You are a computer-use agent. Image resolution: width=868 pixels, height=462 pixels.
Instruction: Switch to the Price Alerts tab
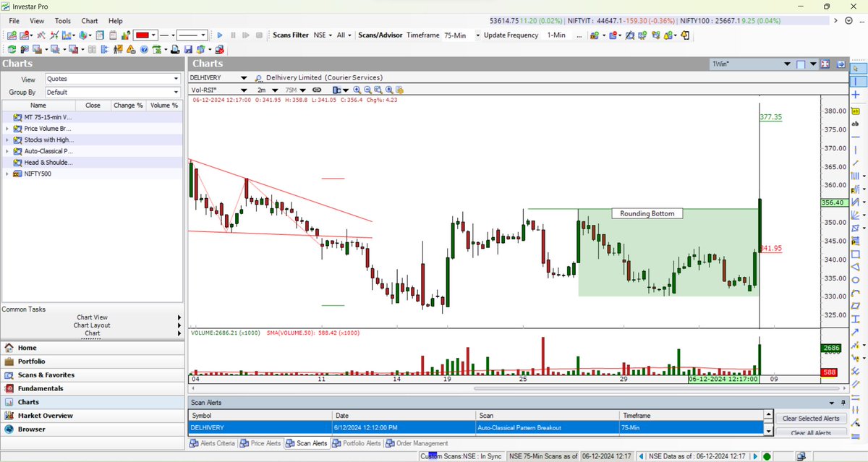(x=260, y=443)
